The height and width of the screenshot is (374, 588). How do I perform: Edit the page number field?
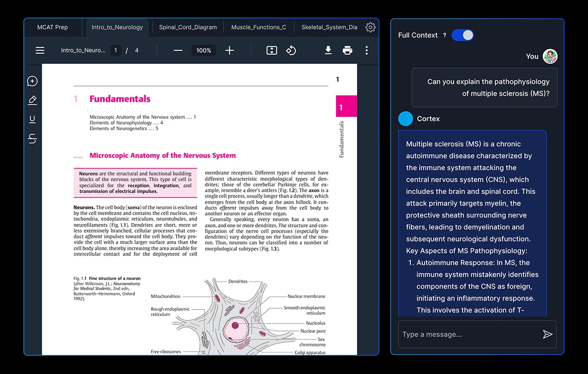(x=115, y=50)
